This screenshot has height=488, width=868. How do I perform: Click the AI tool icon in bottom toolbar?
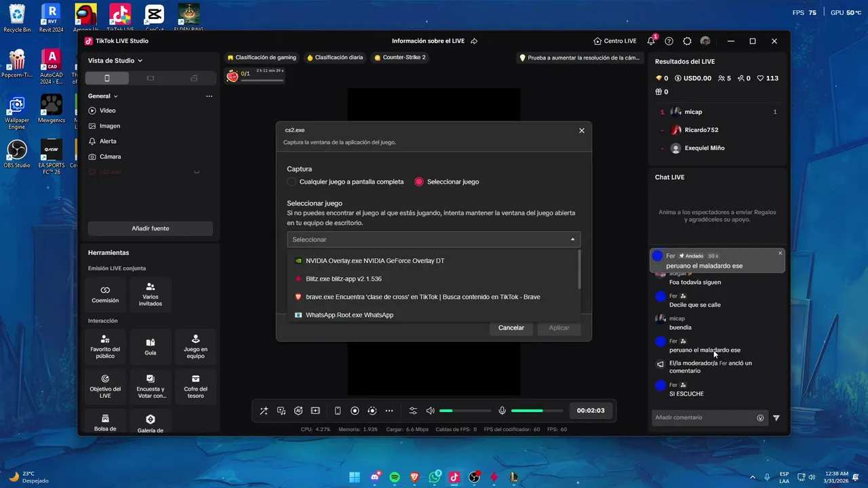298,411
